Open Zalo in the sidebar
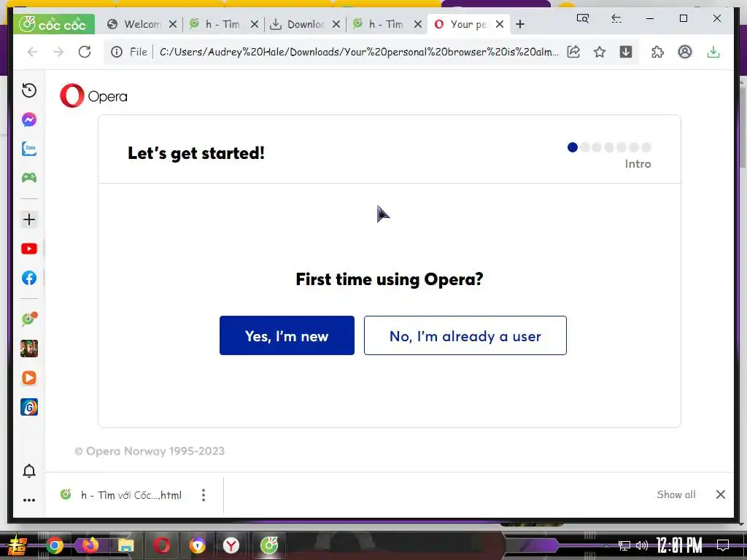The image size is (747, 560). [29, 149]
